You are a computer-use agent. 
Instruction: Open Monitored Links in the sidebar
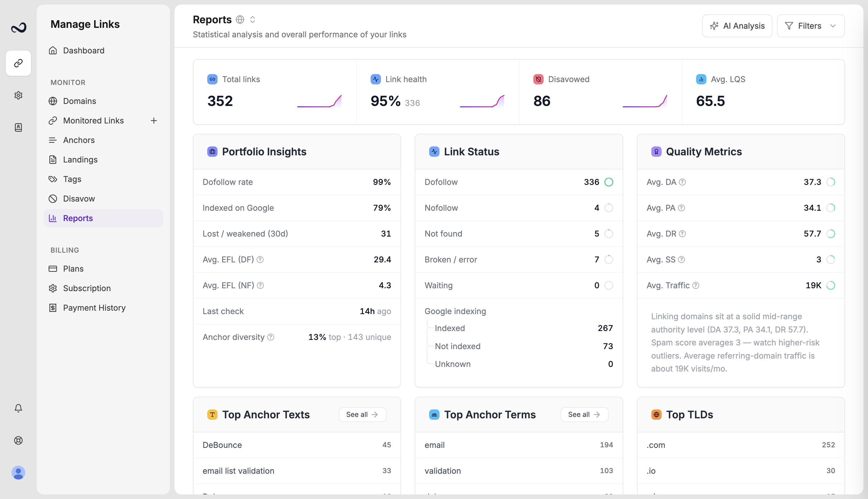pyautogui.click(x=93, y=121)
